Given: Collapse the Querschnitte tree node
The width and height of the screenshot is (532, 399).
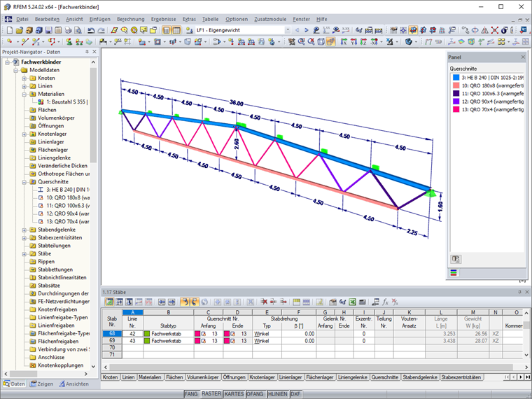Looking at the screenshot, I should 24,182.
